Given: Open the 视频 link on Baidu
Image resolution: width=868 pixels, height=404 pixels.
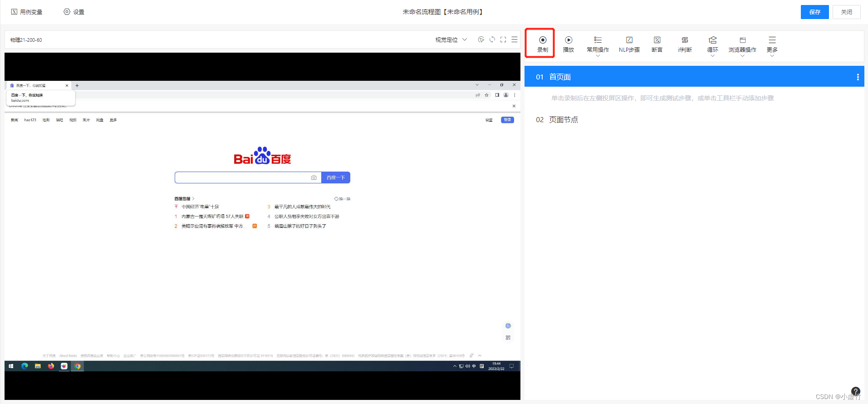Looking at the screenshot, I should (73, 120).
